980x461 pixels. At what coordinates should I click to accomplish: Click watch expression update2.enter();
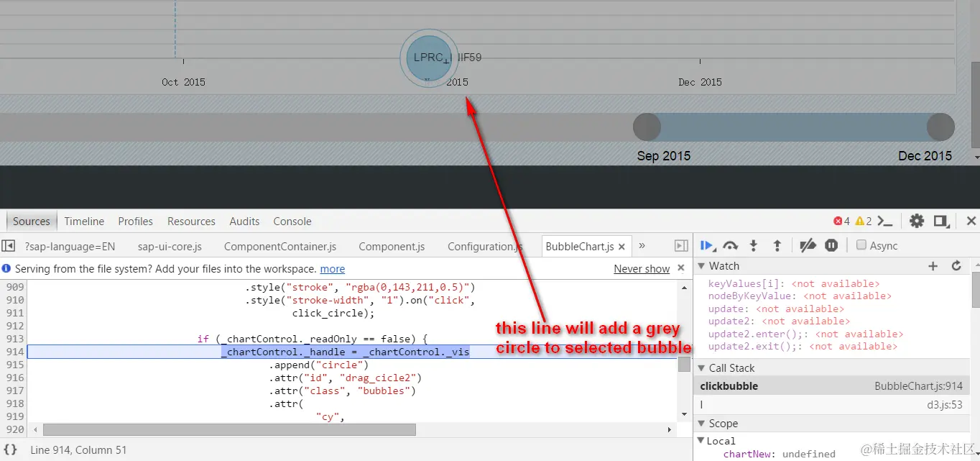[x=805, y=334]
